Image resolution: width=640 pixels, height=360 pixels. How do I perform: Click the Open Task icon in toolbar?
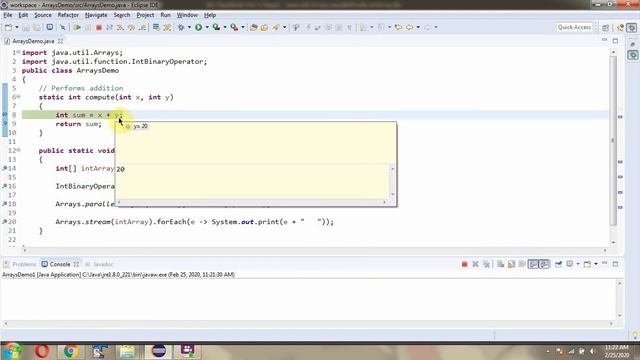[x=264, y=27]
